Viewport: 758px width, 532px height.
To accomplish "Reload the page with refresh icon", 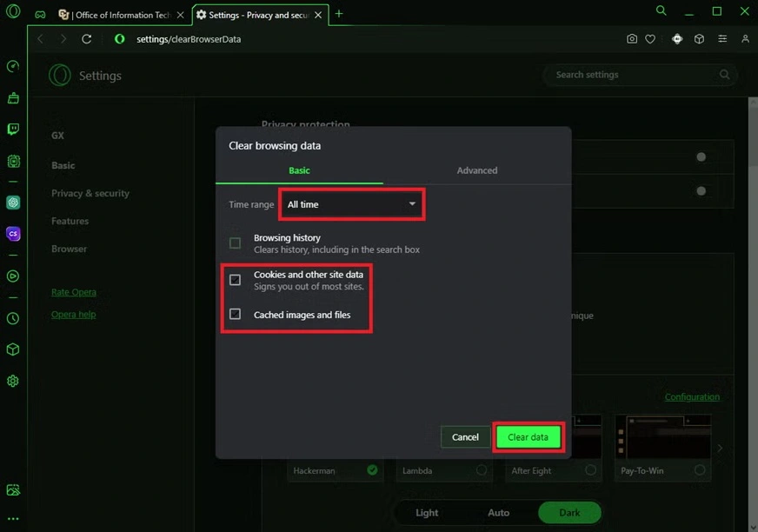I will 87,39.
